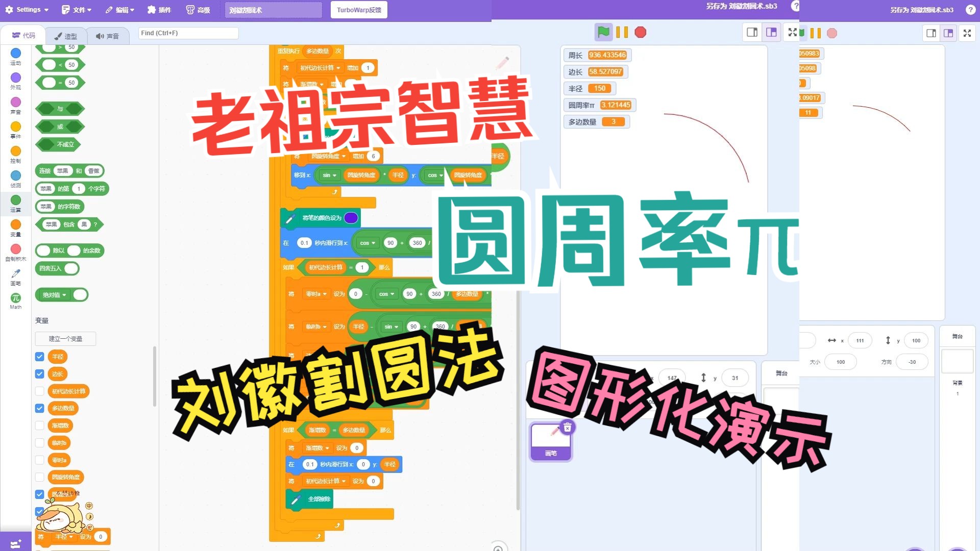Screen dimensions: 980x551
Task: Click project title field 刘徽割圆术
Action: pos(274,10)
